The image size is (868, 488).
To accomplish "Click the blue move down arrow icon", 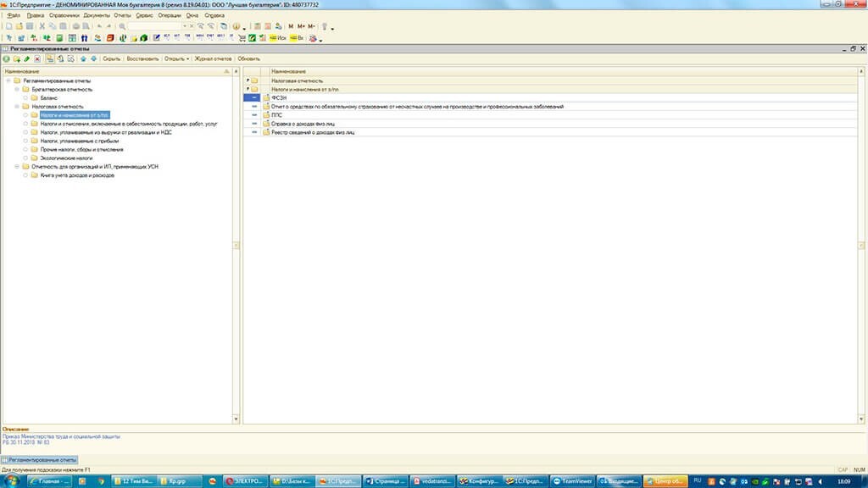I will point(93,58).
